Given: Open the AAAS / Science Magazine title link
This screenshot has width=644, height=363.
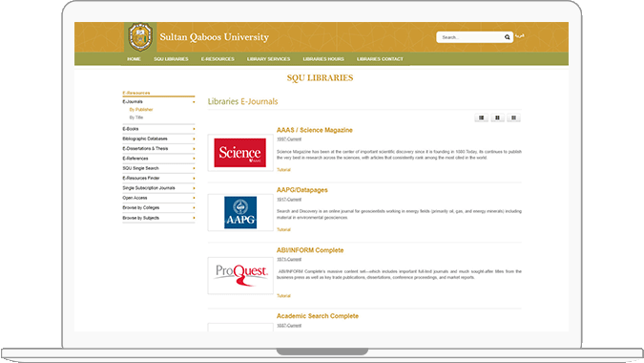Looking at the screenshot, I should coord(314,130).
